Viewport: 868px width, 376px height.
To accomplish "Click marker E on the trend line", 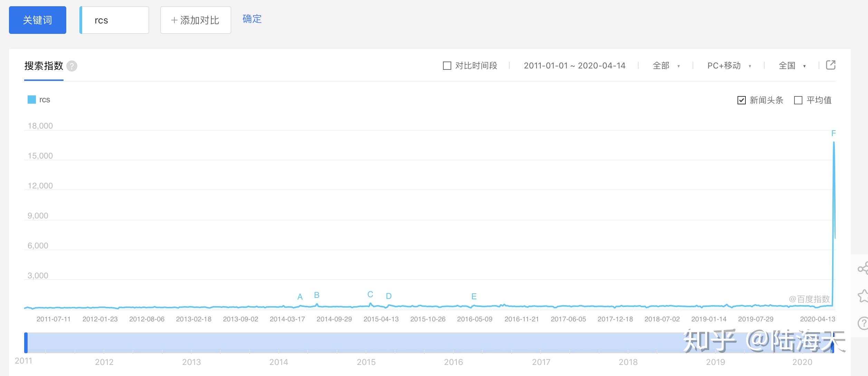I will (474, 297).
